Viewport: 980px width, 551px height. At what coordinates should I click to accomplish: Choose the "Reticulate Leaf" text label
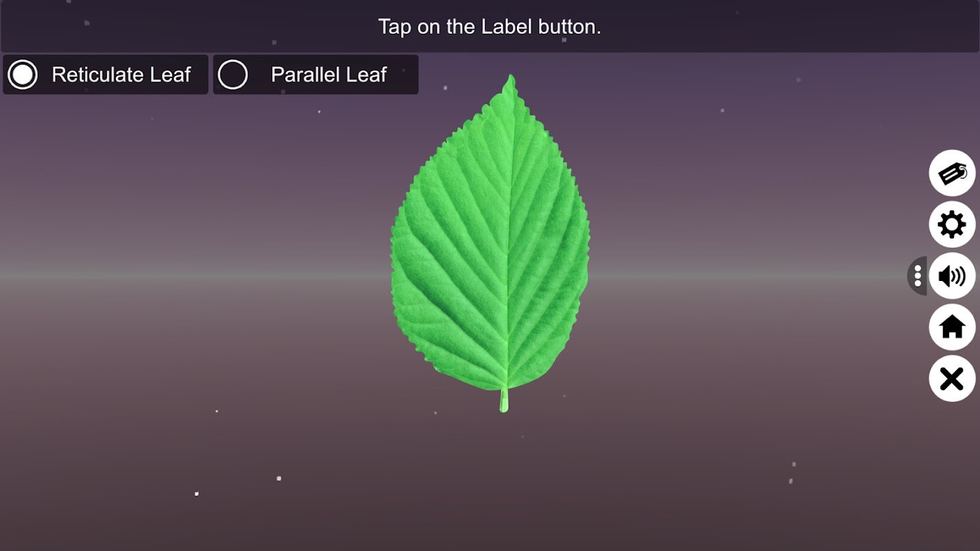point(121,74)
